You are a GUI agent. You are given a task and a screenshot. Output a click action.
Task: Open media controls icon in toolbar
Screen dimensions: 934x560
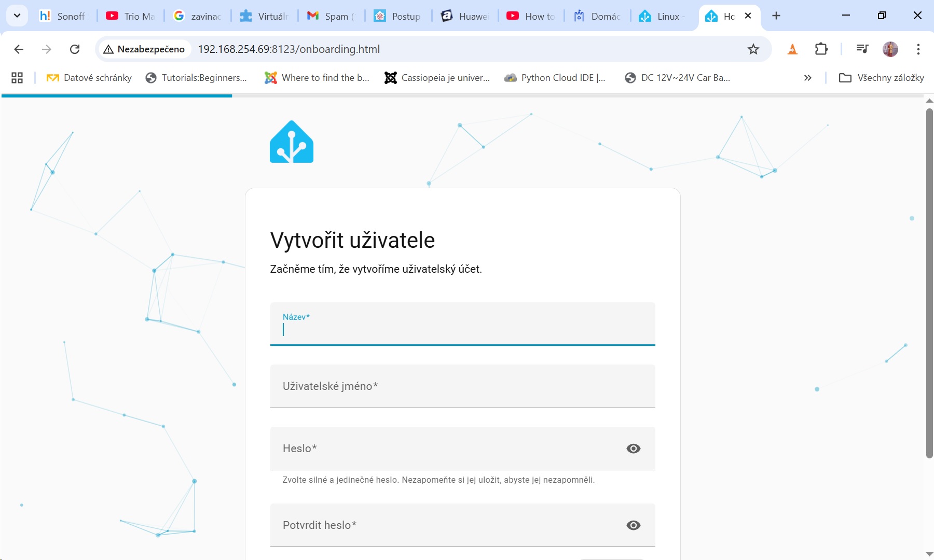click(x=862, y=49)
